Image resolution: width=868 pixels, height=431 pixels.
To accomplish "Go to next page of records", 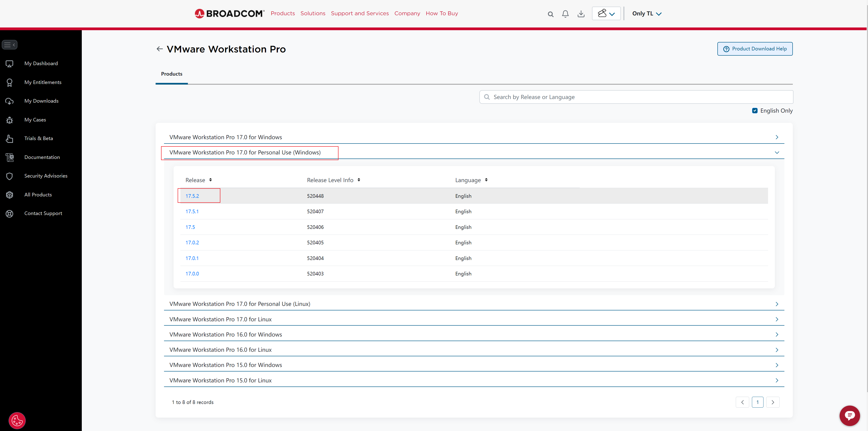I will 773,402.
